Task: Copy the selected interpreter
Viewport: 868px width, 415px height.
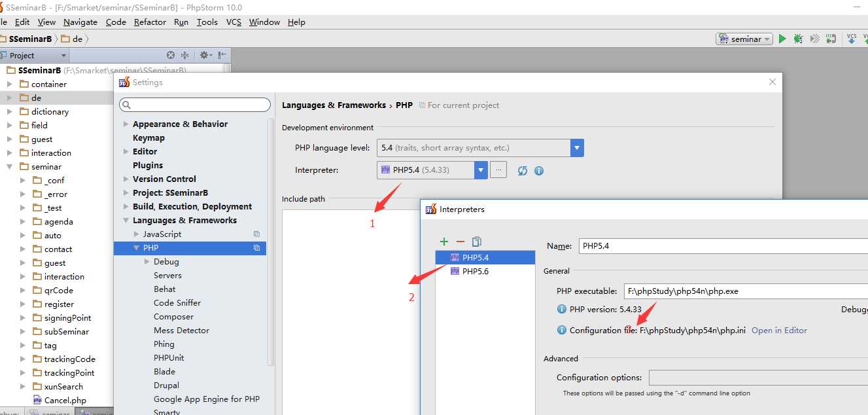Action: tap(477, 242)
